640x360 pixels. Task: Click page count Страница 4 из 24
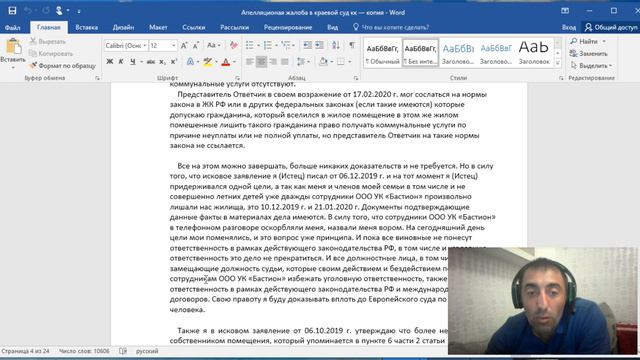pos(25,351)
